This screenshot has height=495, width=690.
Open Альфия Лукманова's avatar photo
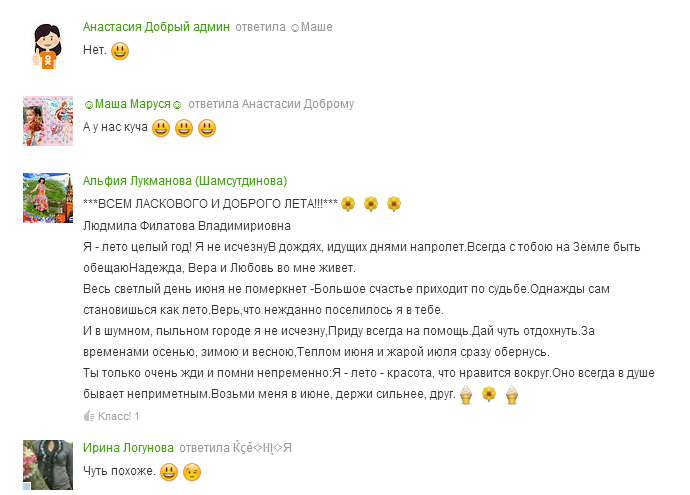click(x=48, y=198)
